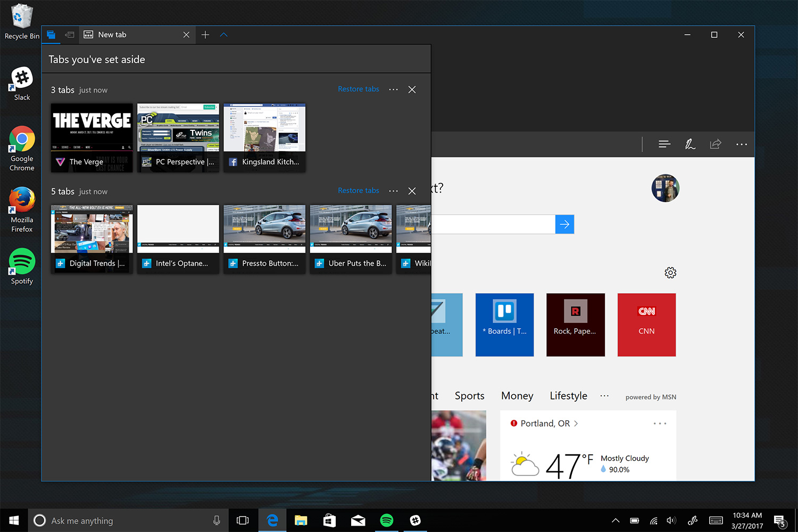Open the Rock, Pape... top site tile
The image size is (798, 532).
coord(576,325)
